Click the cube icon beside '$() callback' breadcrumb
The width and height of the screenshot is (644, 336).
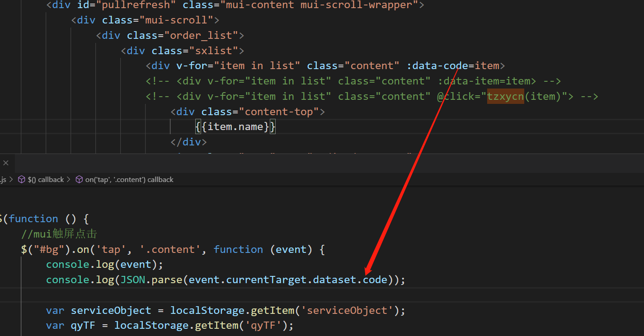(x=21, y=180)
